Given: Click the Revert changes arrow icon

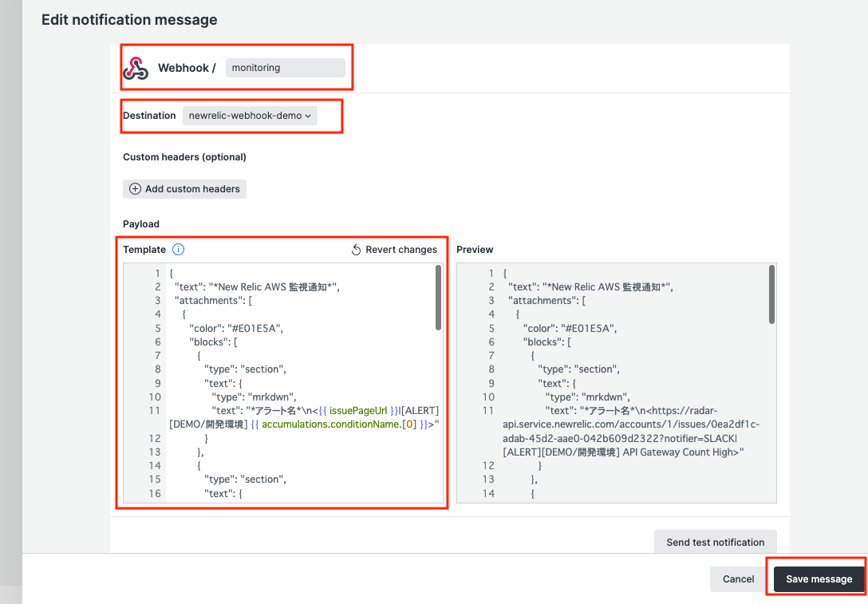Looking at the screenshot, I should tap(357, 250).
